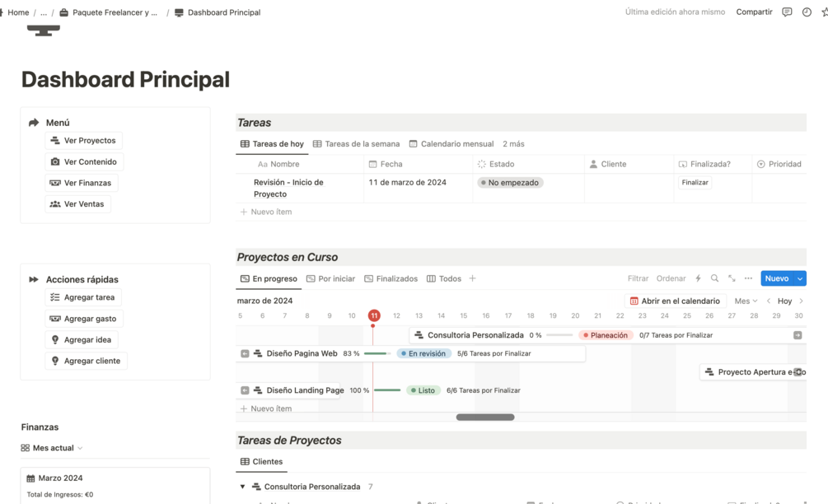The width and height of the screenshot is (828, 504).
Task: Collapse the Consultoria Personalizada group
Action: (x=242, y=487)
